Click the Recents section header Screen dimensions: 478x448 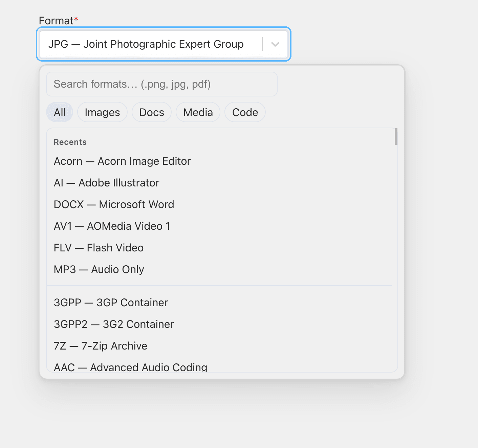pos(70,142)
